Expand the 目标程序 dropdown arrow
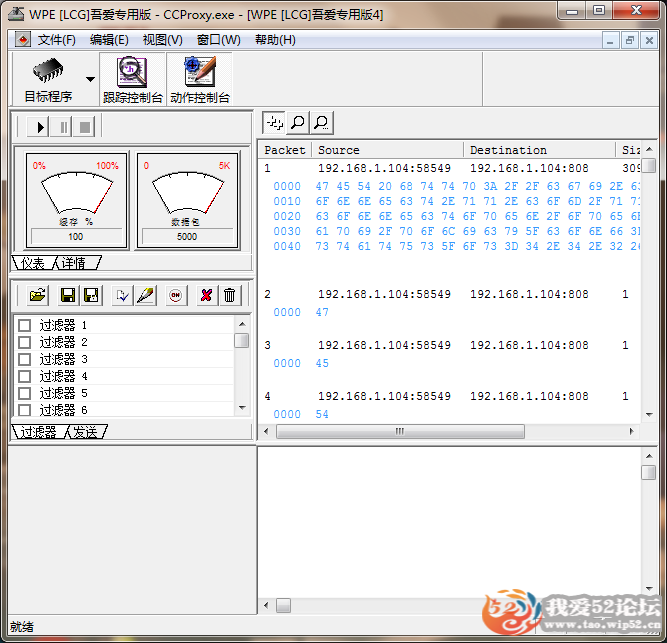This screenshot has height=643, width=667. (x=90, y=79)
